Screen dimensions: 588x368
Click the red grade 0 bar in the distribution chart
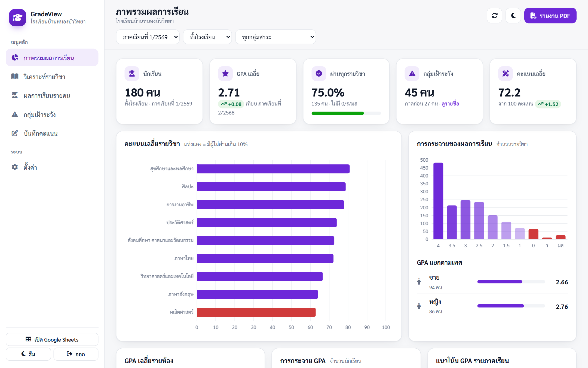coord(533,234)
